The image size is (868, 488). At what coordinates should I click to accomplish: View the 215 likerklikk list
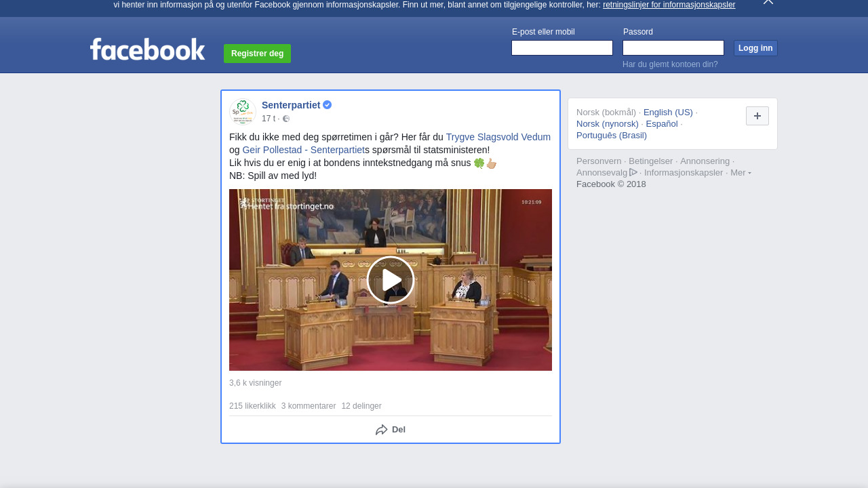pyautogui.click(x=252, y=406)
